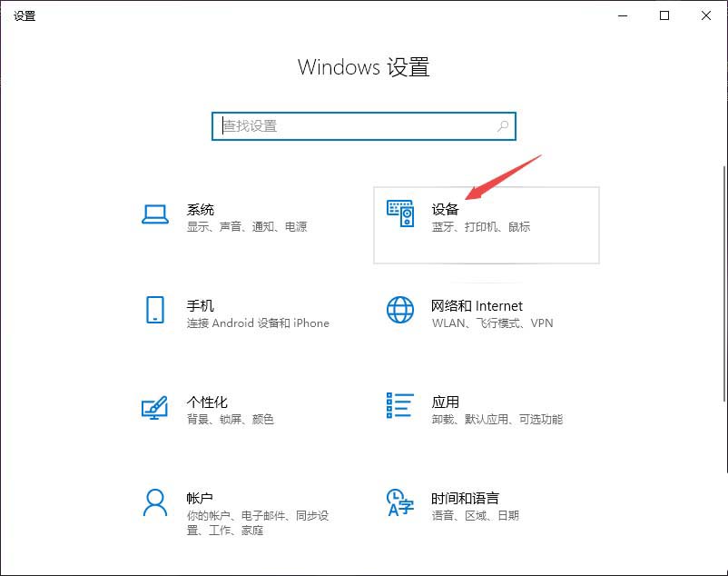Open the 应用 category title
728x576 pixels.
[x=446, y=402]
